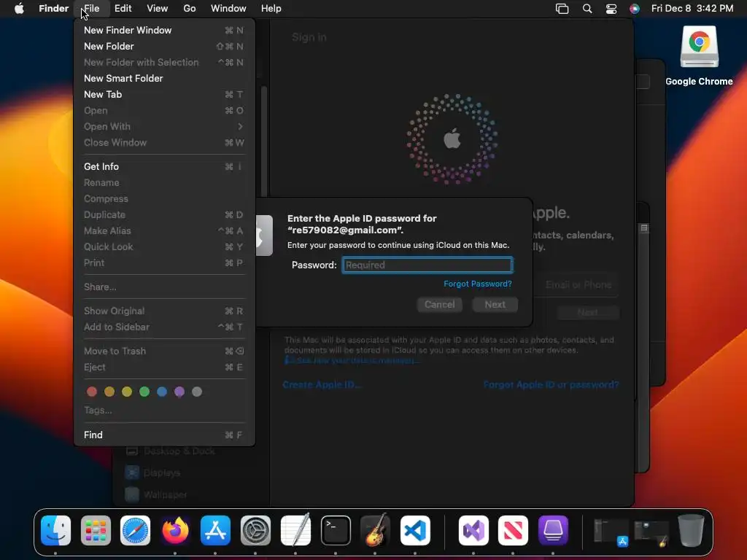Pick the red tag color dot
Image resolution: width=747 pixels, height=560 pixels.
pos(92,392)
